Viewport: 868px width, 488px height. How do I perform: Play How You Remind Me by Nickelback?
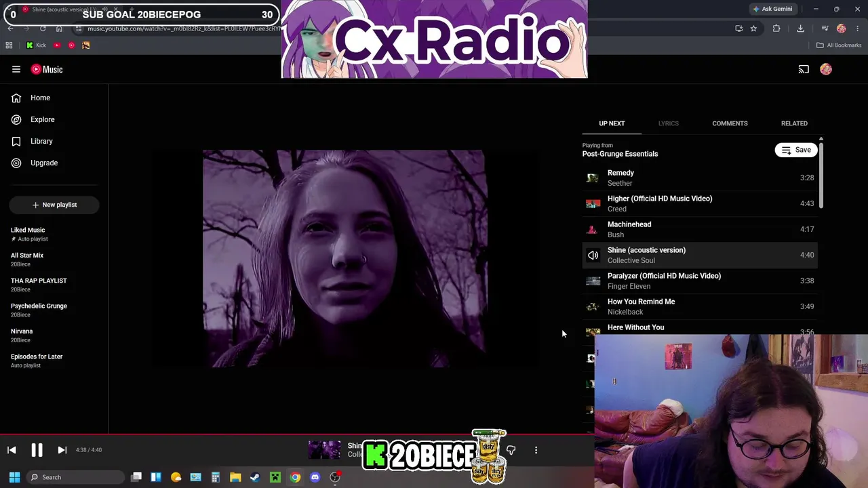[700, 306]
